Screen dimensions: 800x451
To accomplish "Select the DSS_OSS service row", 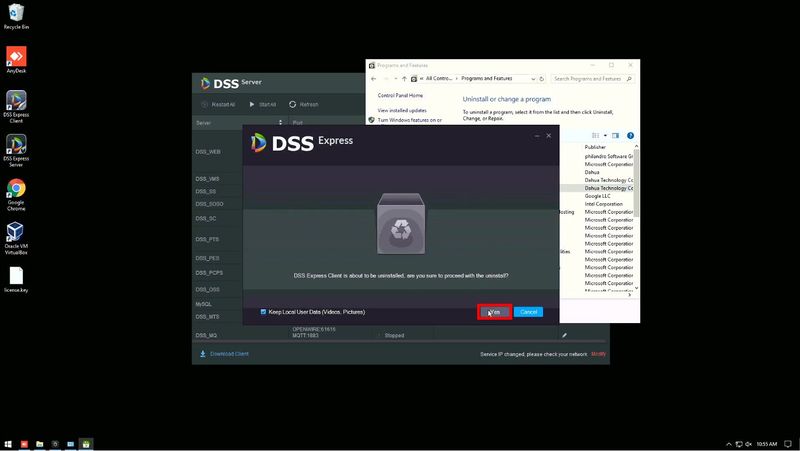I will click(208, 289).
